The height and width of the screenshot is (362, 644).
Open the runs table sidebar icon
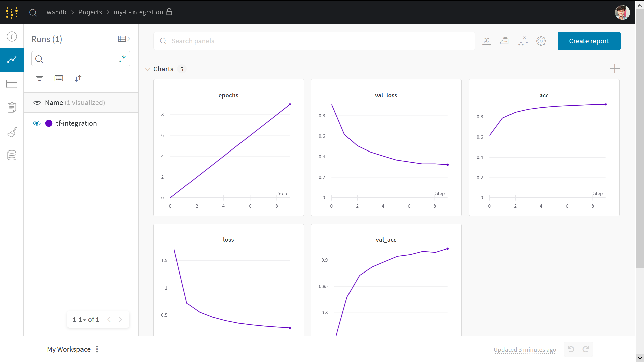point(12,84)
